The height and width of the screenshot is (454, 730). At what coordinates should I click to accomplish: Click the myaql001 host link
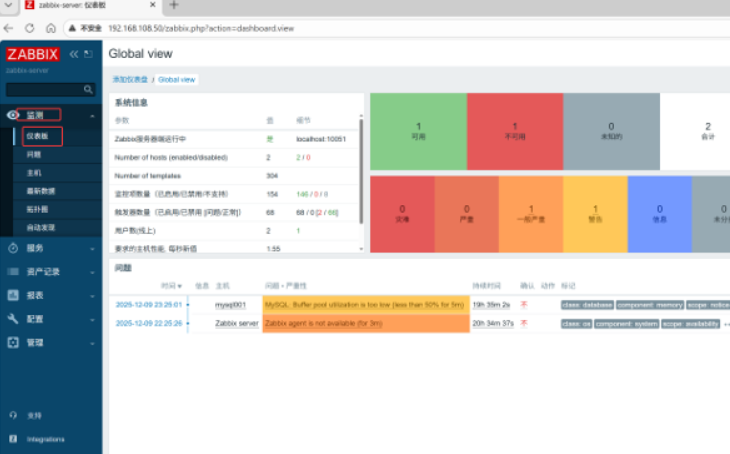point(230,305)
